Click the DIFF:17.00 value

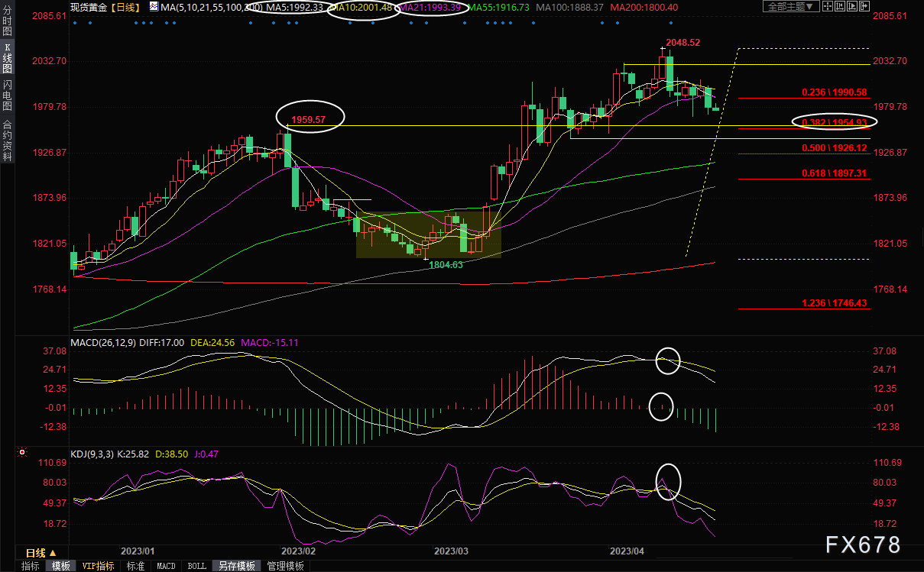[x=162, y=342]
